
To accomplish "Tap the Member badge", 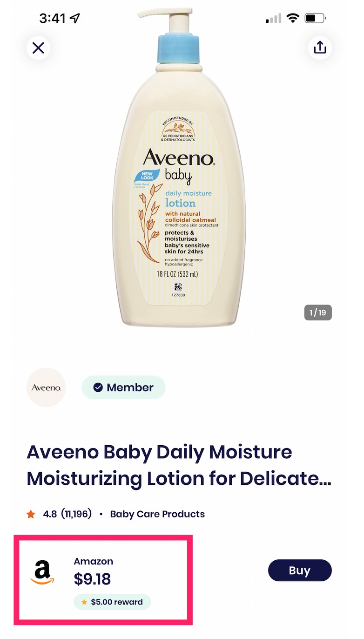I will (123, 387).
